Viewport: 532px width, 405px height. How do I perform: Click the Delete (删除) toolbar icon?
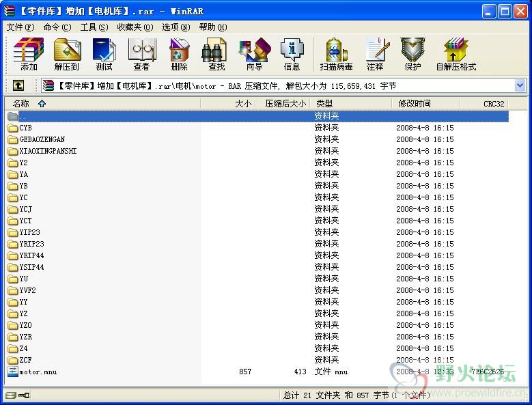pos(179,54)
